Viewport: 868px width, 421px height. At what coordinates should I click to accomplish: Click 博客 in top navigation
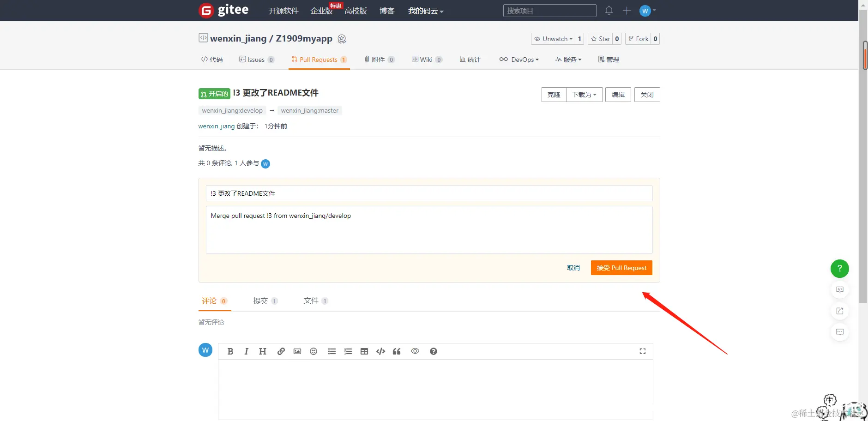point(387,11)
